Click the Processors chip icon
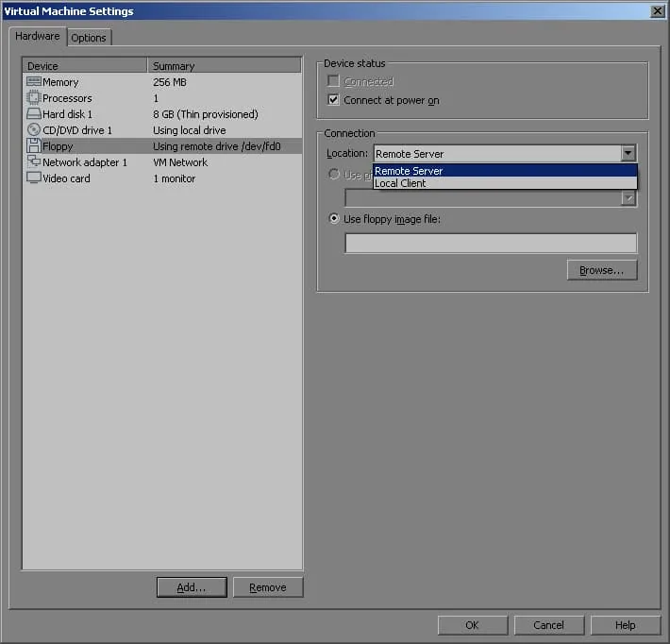Image resolution: width=670 pixels, height=644 pixels. click(x=33, y=98)
